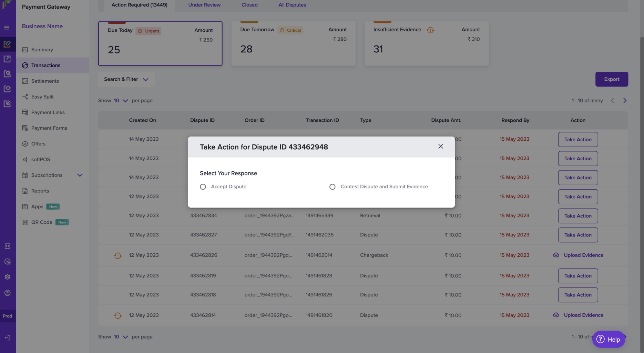Upload Evidence for dispute 433462826

click(x=578, y=255)
